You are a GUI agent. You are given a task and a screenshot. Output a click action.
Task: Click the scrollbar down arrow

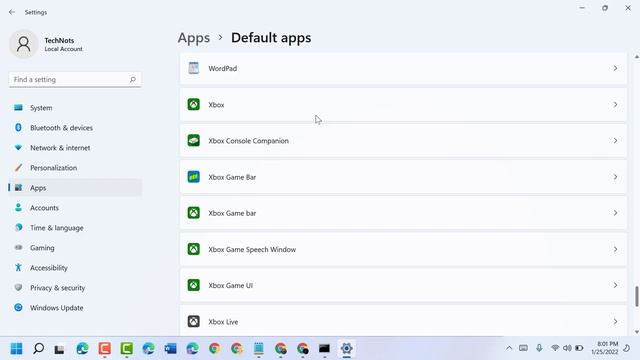pyautogui.click(x=636, y=332)
